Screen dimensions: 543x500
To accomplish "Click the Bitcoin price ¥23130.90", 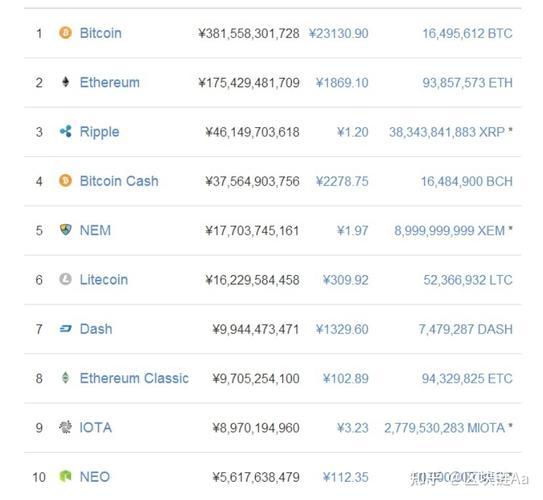I will point(339,34).
